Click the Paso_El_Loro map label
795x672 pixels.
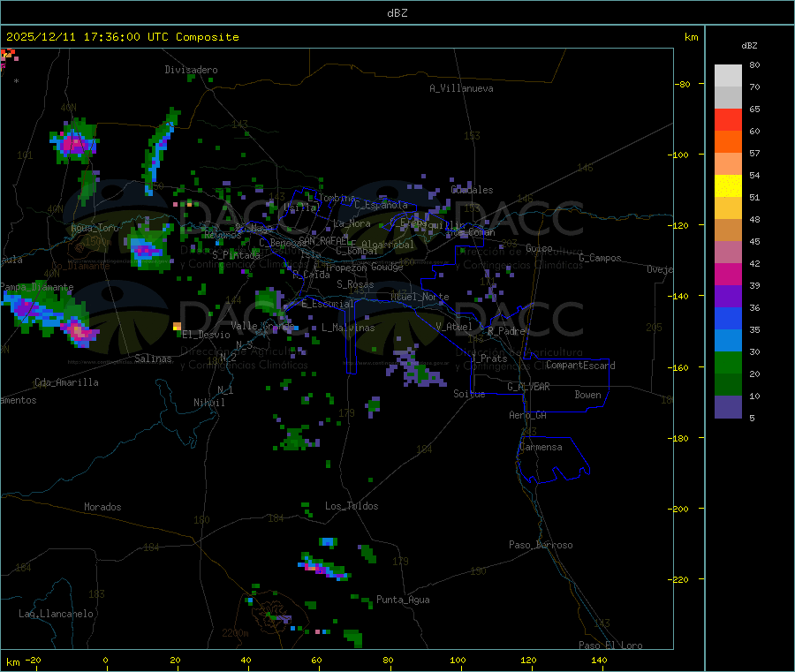click(x=610, y=646)
